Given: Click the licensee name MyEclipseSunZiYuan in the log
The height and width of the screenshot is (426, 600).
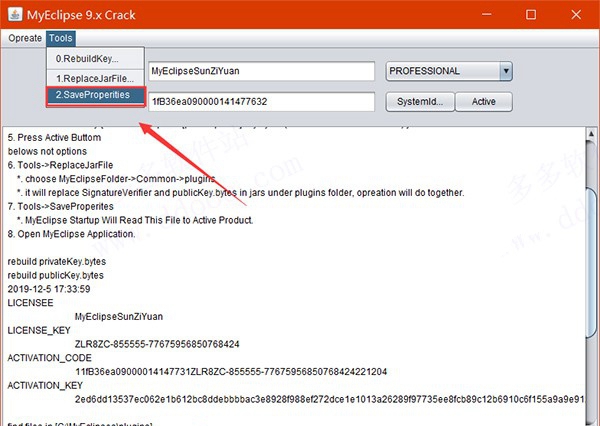Looking at the screenshot, I should click(x=119, y=317).
